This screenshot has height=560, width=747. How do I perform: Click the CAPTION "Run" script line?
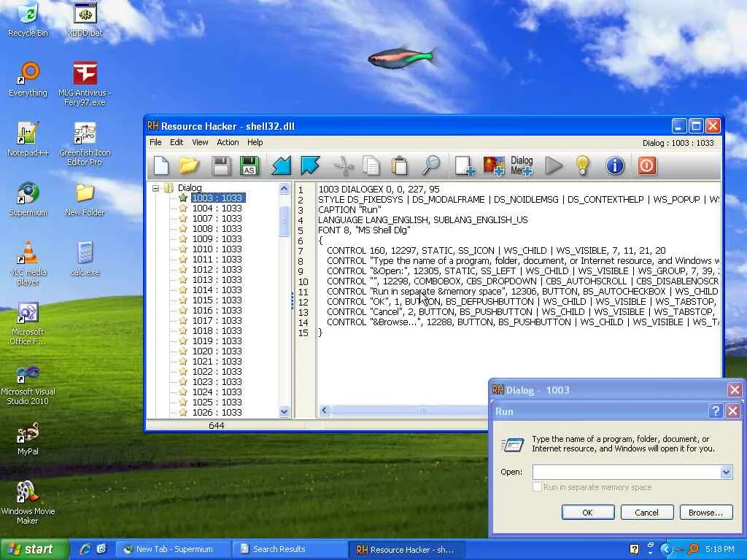pos(349,209)
